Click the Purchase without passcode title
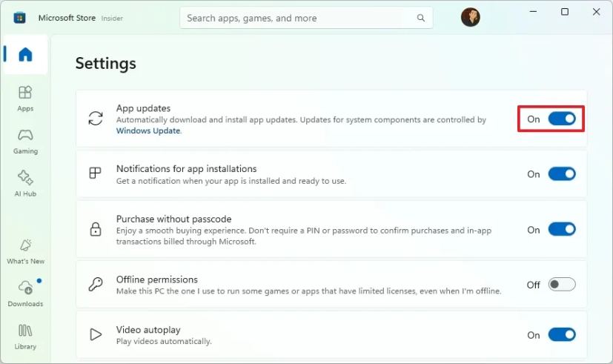This screenshot has height=364, width=613. coord(173,219)
